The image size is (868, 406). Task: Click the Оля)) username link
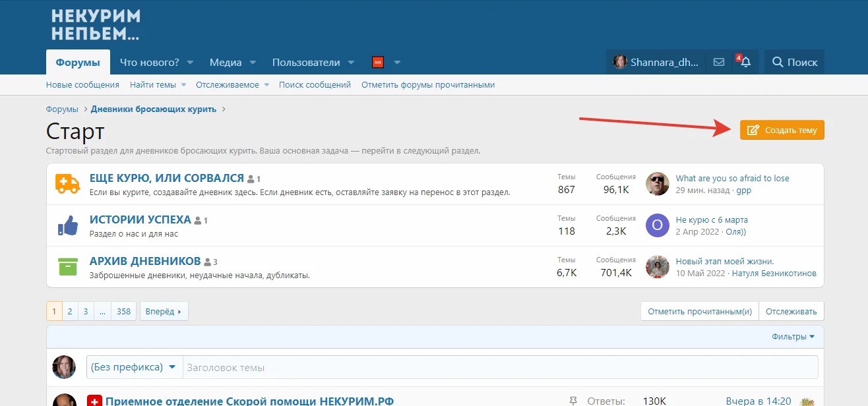[735, 232]
